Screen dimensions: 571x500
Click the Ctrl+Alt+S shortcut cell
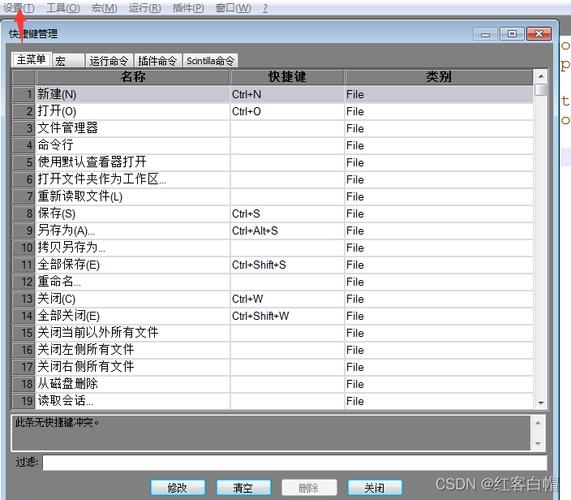coord(287,231)
